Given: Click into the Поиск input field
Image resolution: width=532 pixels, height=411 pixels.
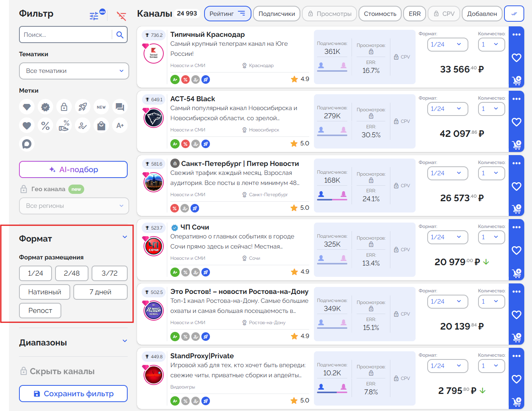Looking at the screenshot, I should point(65,35).
